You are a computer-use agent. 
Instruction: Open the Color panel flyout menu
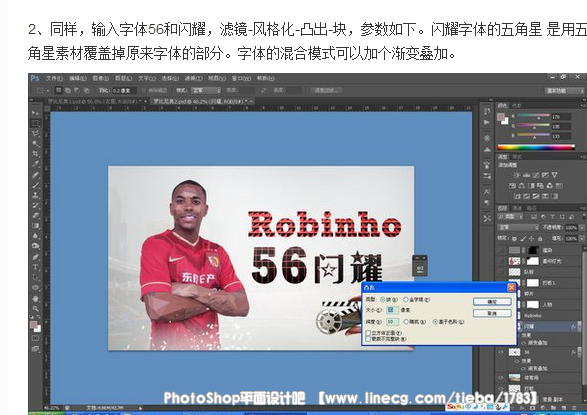[583, 106]
